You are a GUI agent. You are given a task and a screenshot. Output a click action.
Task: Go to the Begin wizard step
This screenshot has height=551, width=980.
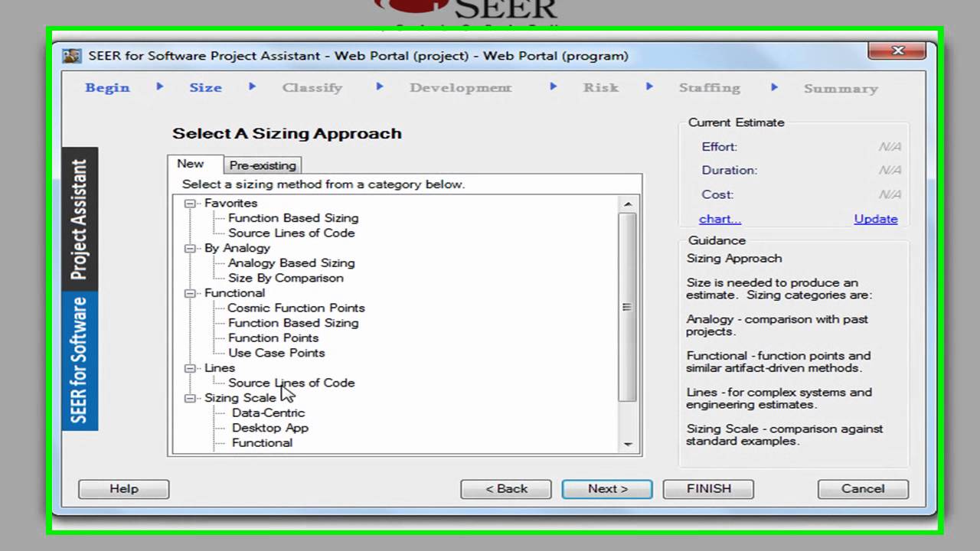pyautogui.click(x=107, y=87)
